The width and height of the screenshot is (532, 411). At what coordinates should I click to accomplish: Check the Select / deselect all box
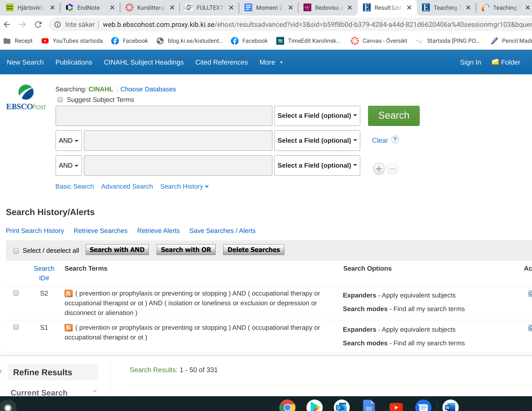(x=16, y=251)
